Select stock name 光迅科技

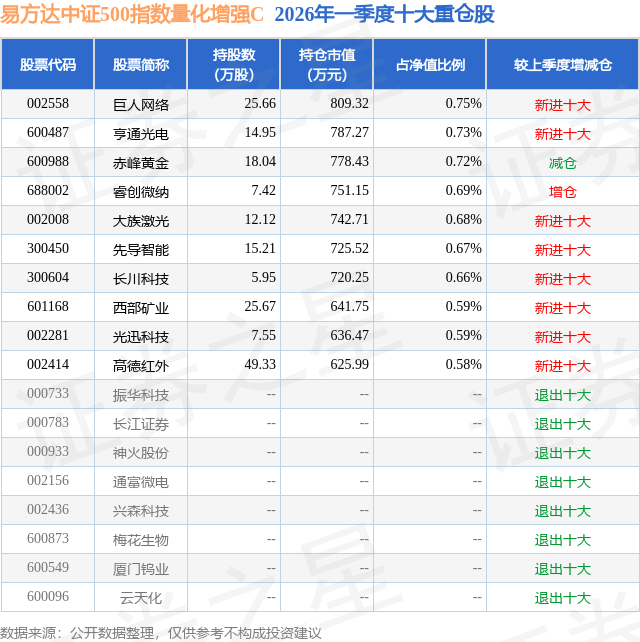point(141,337)
